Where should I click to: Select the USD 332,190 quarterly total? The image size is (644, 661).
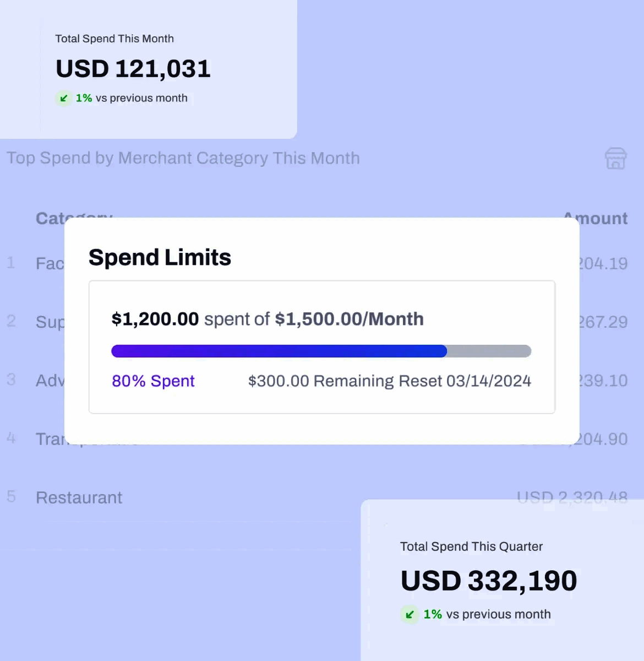(x=489, y=581)
